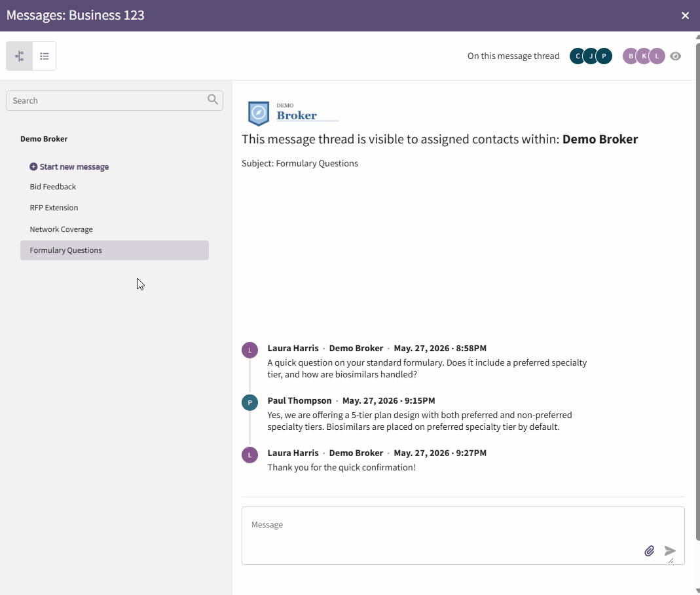Click the Paul Thompson sender name
This screenshot has width=700, height=595.
click(299, 400)
